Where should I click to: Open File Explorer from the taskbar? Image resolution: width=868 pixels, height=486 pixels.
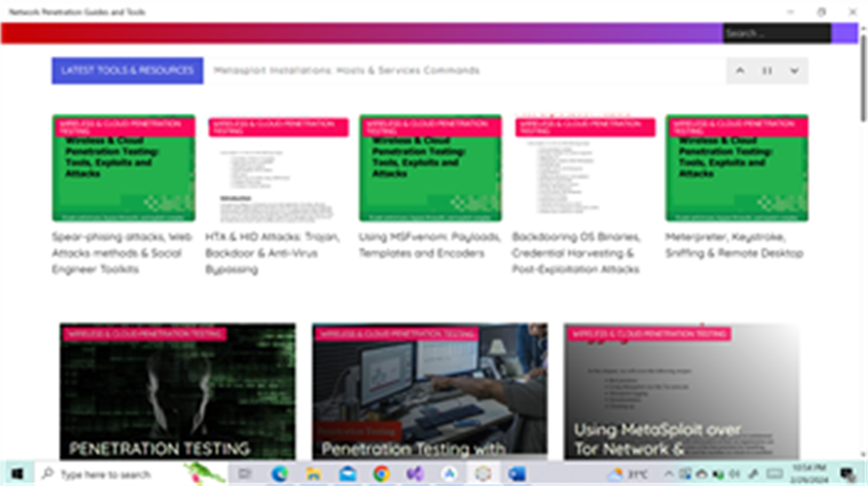coord(313,474)
